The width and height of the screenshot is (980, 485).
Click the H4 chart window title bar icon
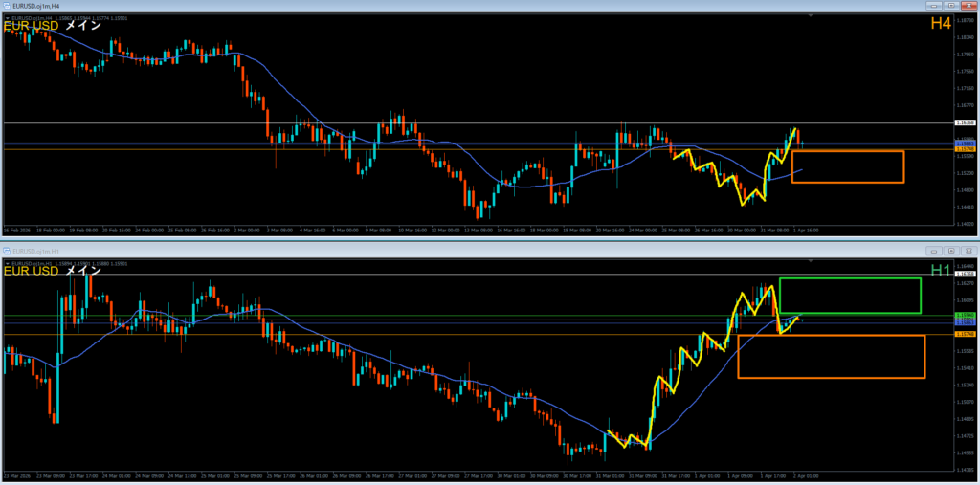pyautogui.click(x=7, y=6)
